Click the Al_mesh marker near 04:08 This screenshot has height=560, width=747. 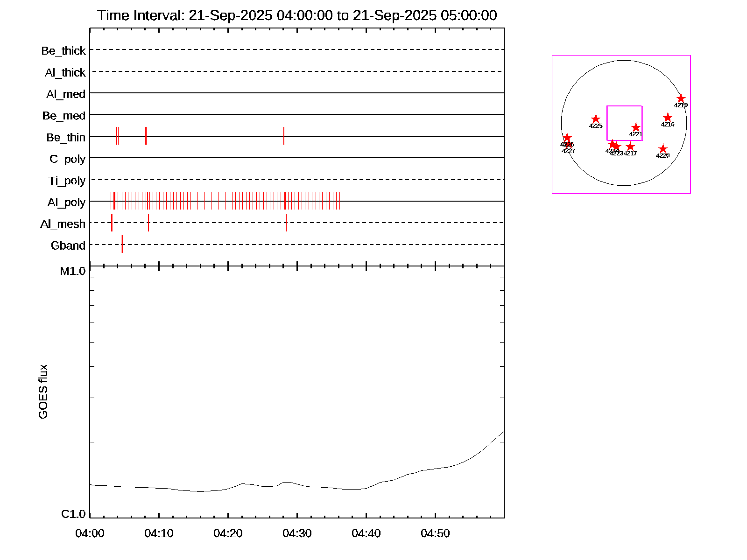pos(148,223)
